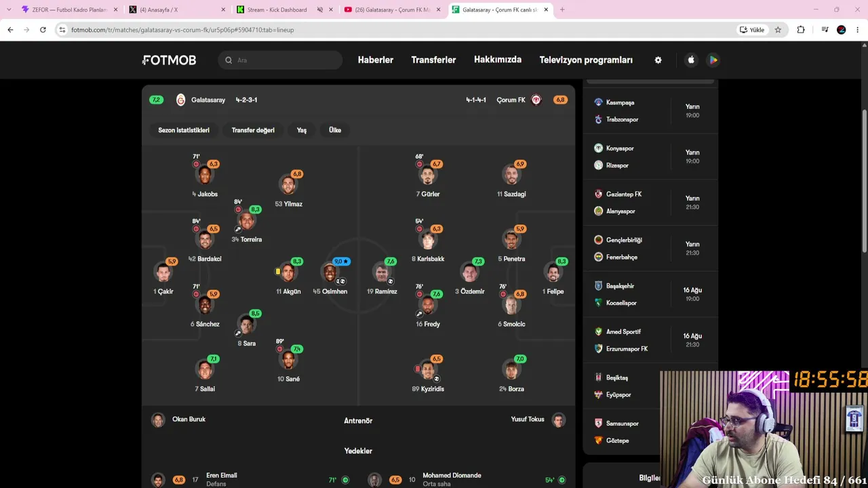Viewport: 868px width, 488px height.
Task: Click the Gençlerbirliği team logo
Action: click(598, 240)
